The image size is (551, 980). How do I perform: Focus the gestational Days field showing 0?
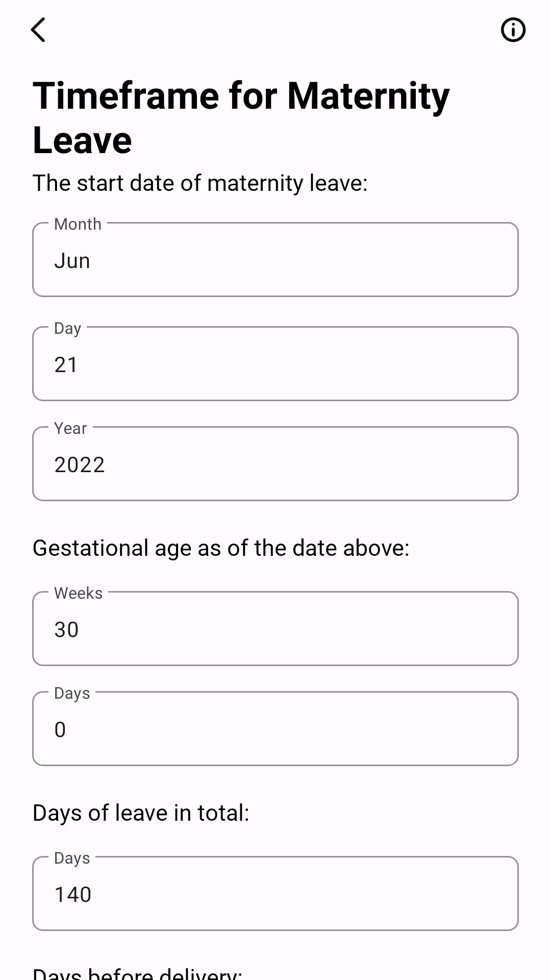tap(275, 728)
